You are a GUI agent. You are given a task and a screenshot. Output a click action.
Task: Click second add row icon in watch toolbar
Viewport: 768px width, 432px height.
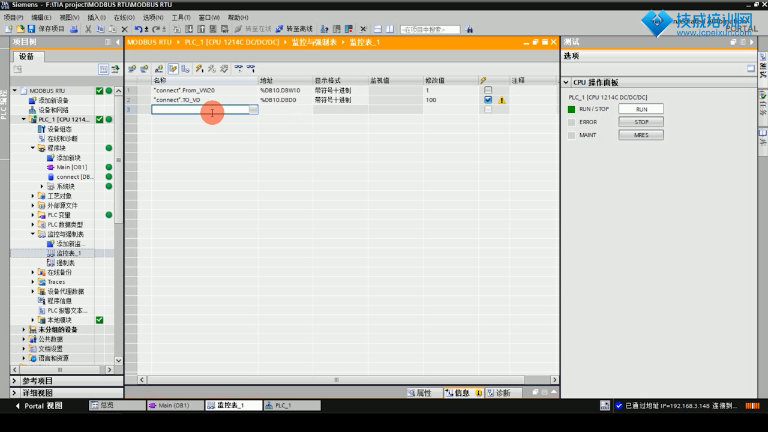[144, 69]
